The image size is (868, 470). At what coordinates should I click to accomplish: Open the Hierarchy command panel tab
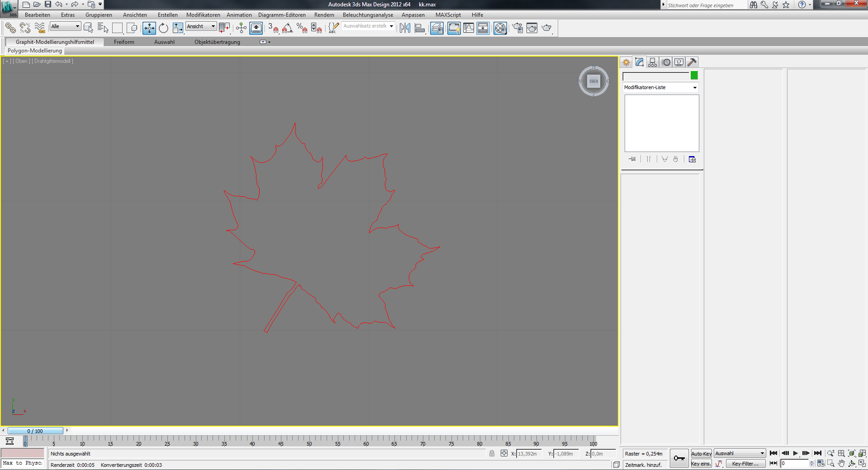tap(652, 62)
